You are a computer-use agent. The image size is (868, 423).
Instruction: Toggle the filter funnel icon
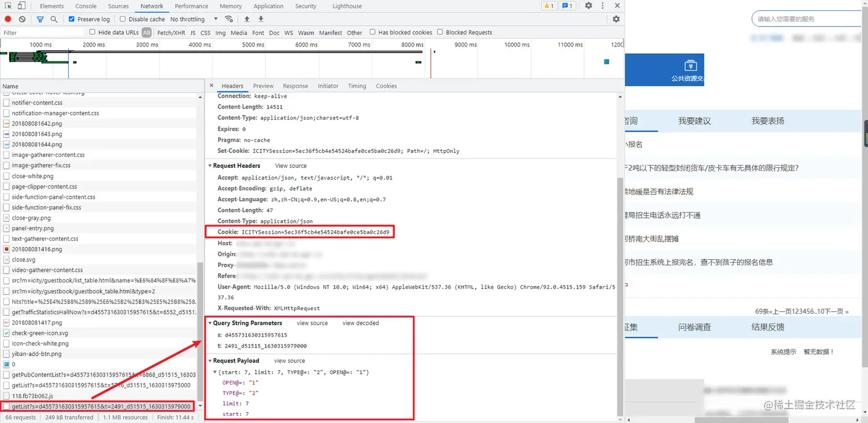[x=40, y=19]
